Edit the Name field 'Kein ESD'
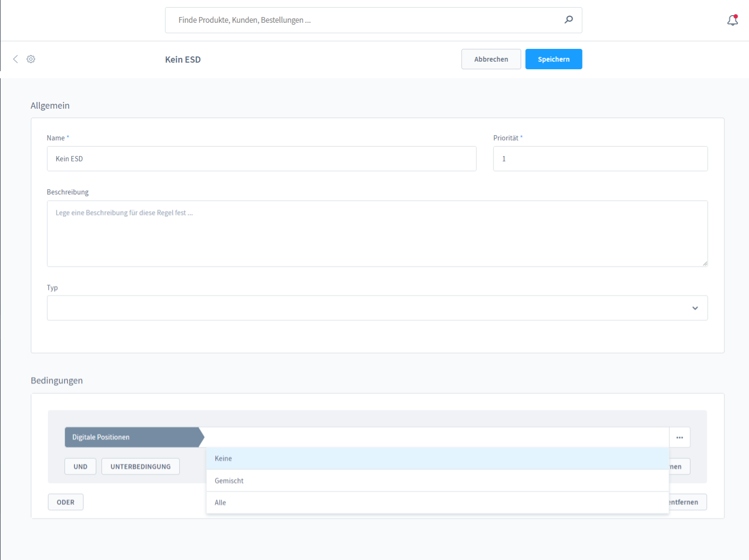This screenshot has width=749, height=560. coord(262,159)
